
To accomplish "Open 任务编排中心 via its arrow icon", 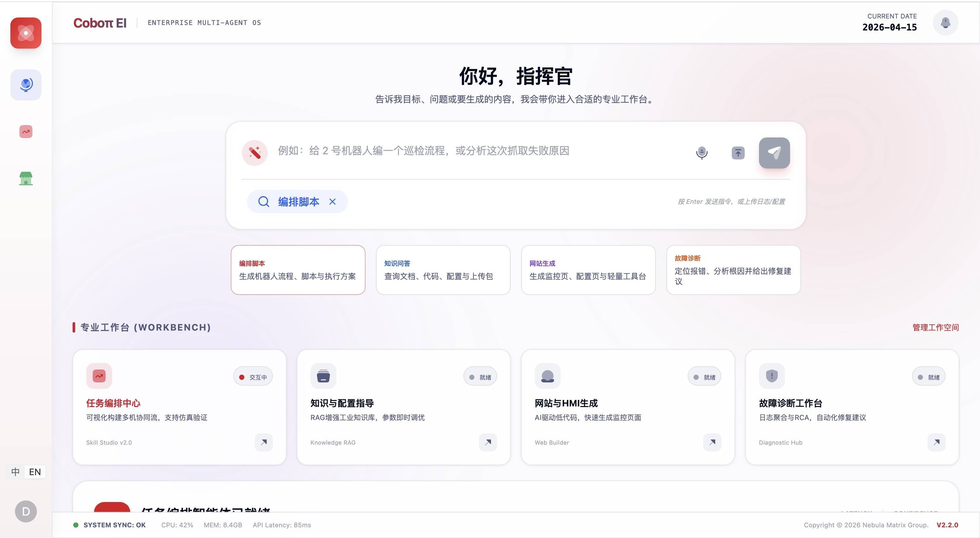I will click(264, 442).
